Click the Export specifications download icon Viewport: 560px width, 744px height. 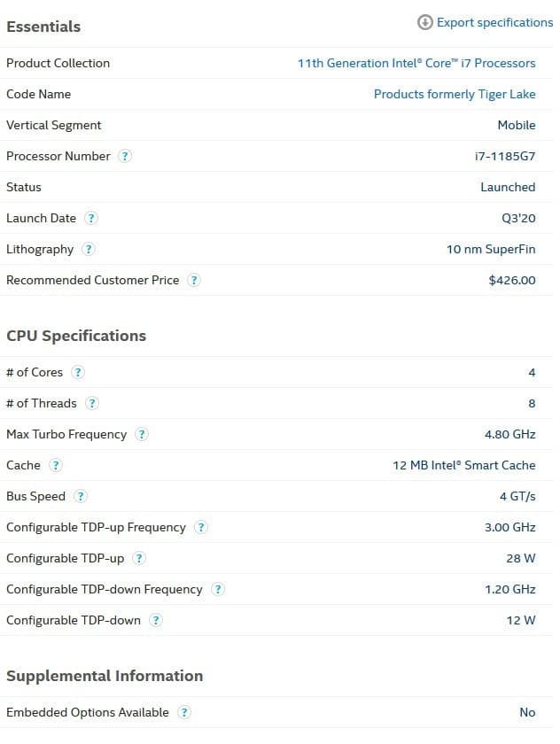(x=424, y=22)
